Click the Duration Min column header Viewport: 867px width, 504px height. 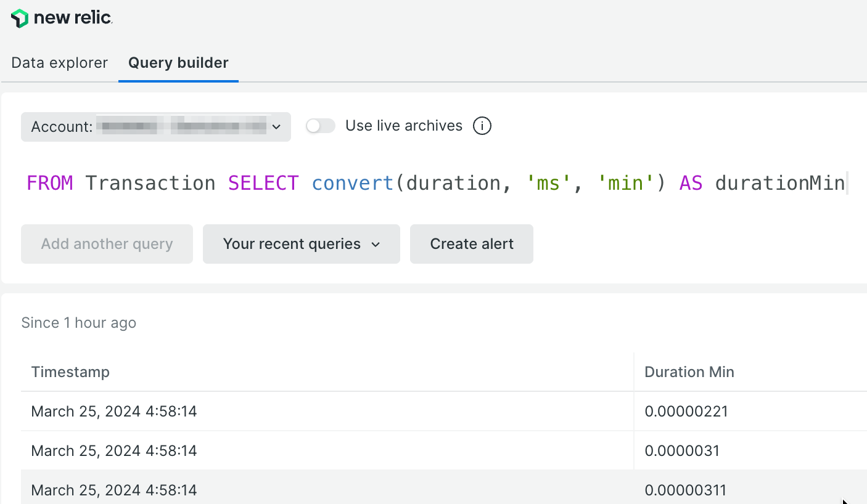(689, 372)
